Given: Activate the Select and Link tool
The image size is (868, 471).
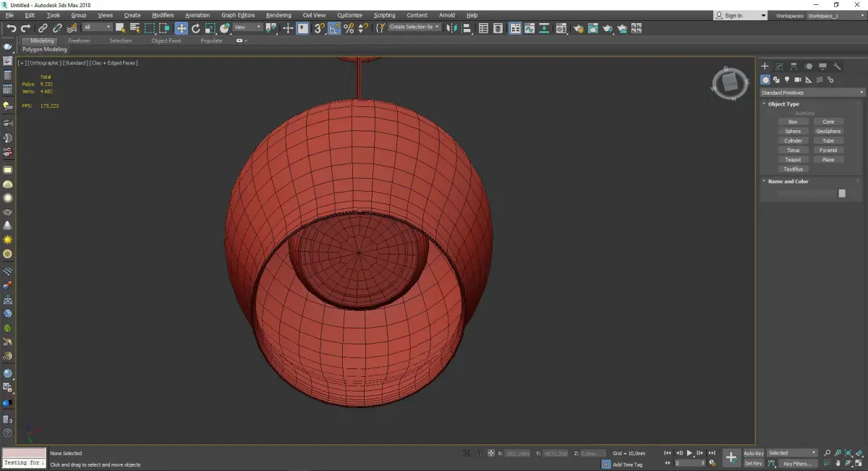Looking at the screenshot, I should pos(43,28).
